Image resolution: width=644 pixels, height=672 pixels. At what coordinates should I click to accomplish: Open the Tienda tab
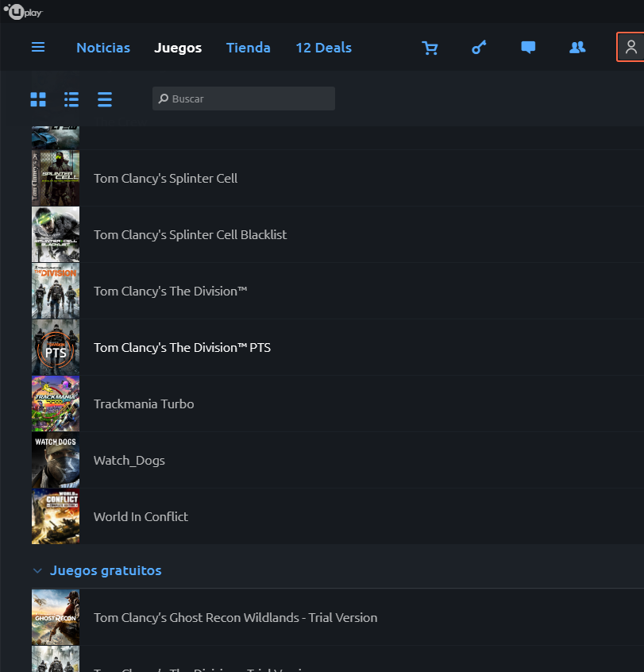coord(249,48)
